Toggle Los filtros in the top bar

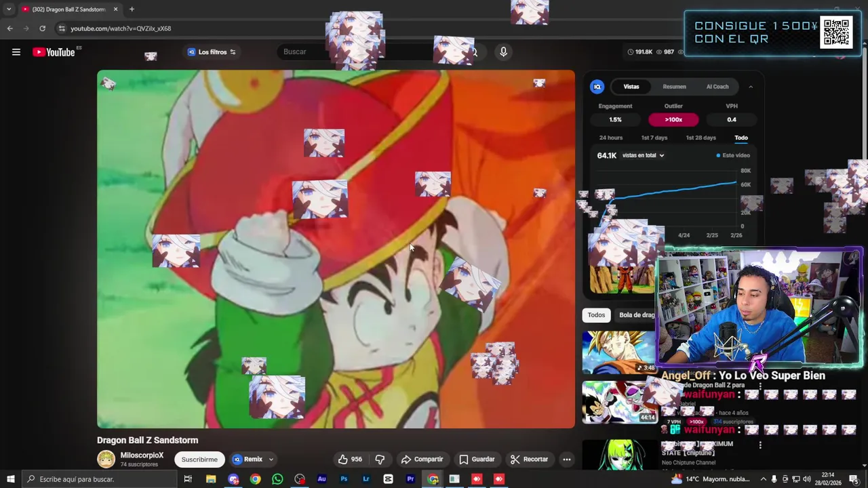212,52
